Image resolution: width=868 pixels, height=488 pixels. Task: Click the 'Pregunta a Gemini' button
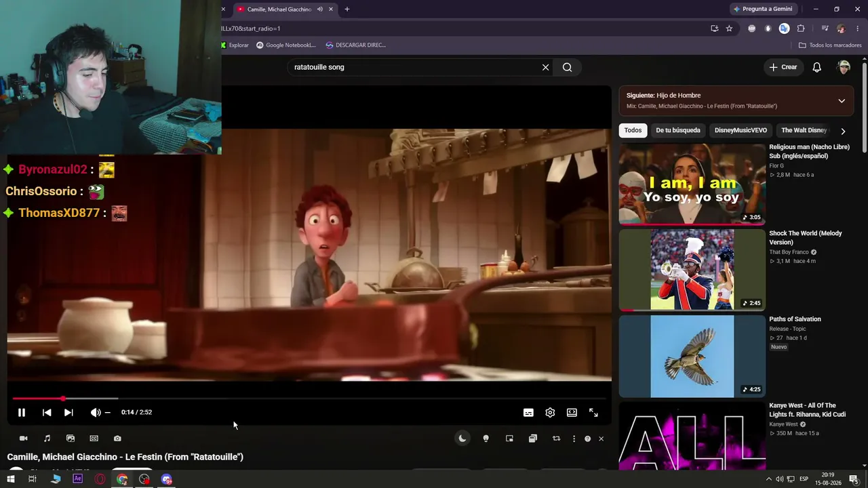pyautogui.click(x=763, y=9)
